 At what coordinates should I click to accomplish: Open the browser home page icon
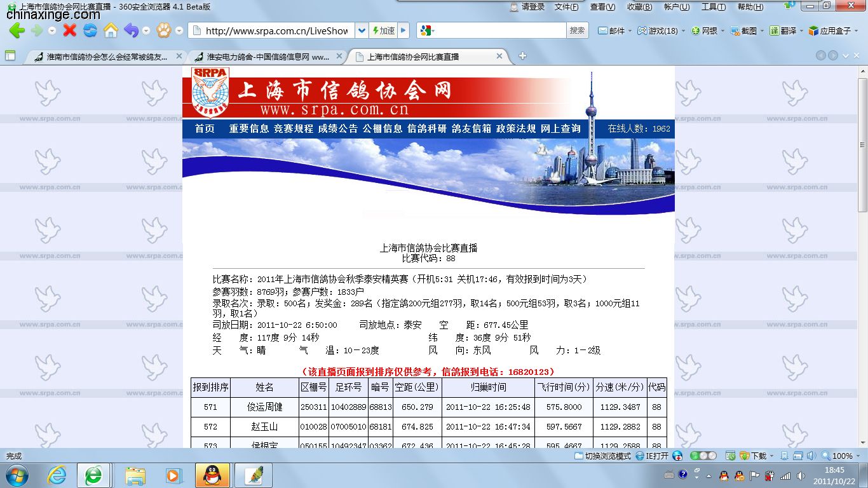[x=111, y=30]
